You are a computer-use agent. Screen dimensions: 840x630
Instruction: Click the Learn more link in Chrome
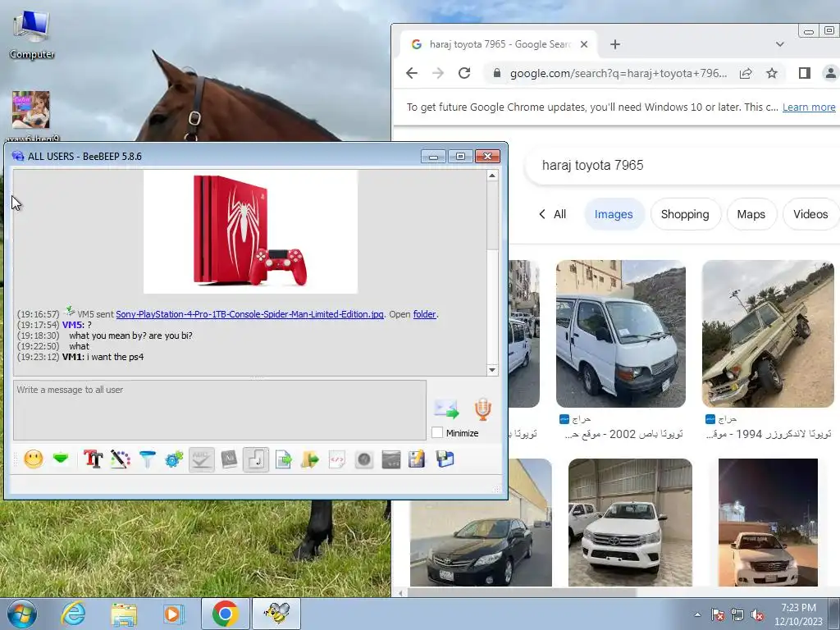(808, 107)
